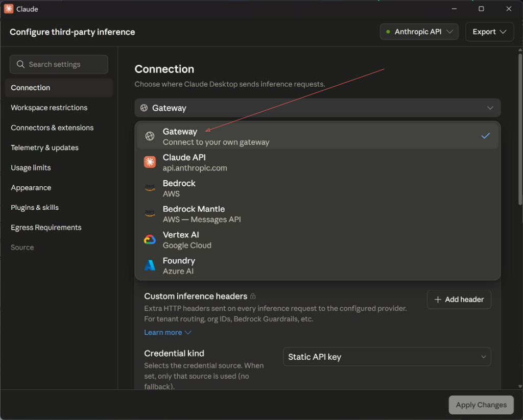Open the Export dropdown menu
The height and width of the screenshot is (420, 523).
pyautogui.click(x=489, y=32)
